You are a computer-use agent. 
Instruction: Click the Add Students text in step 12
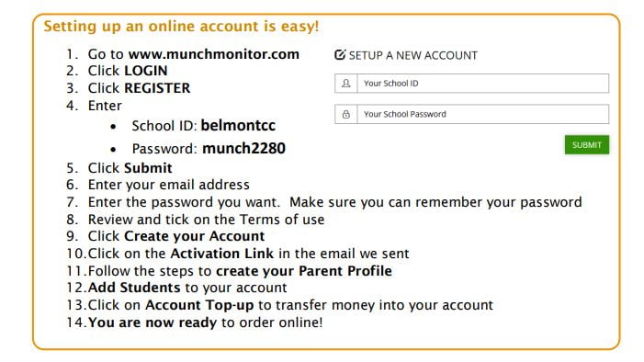tap(134, 288)
